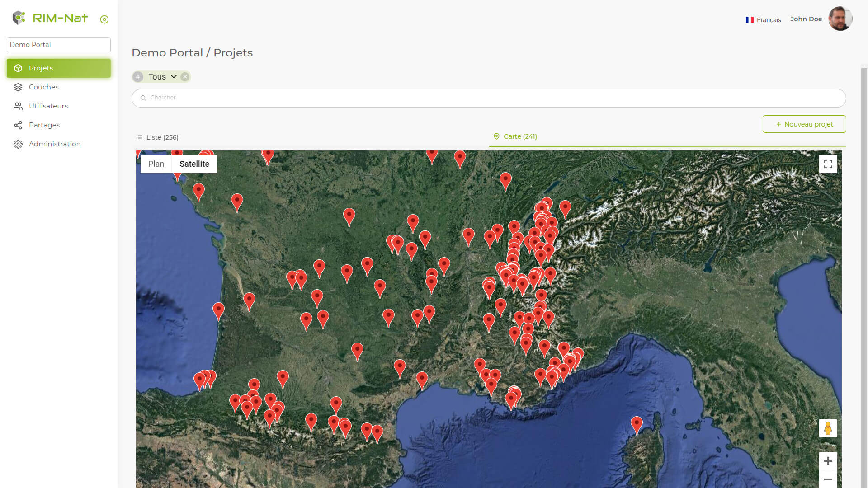Switch map to Satellite view
This screenshot has width=868, height=488.
pyautogui.click(x=194, y=164)
